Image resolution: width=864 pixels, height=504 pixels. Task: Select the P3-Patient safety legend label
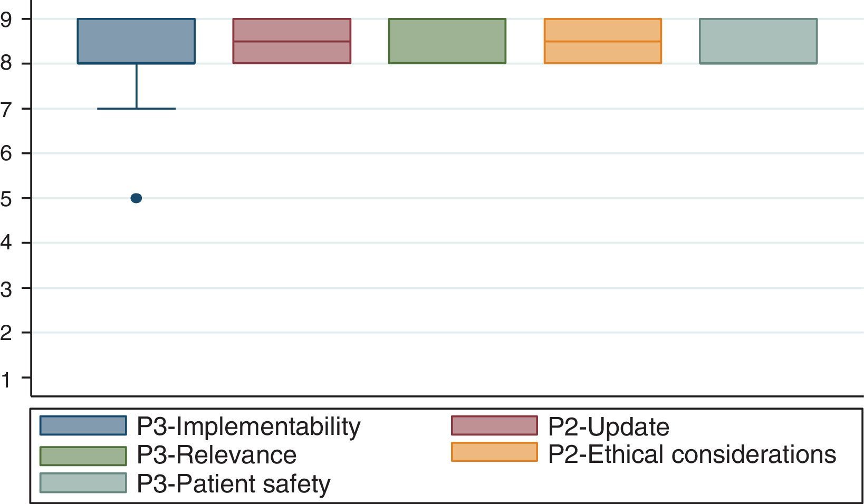point(234,483)
